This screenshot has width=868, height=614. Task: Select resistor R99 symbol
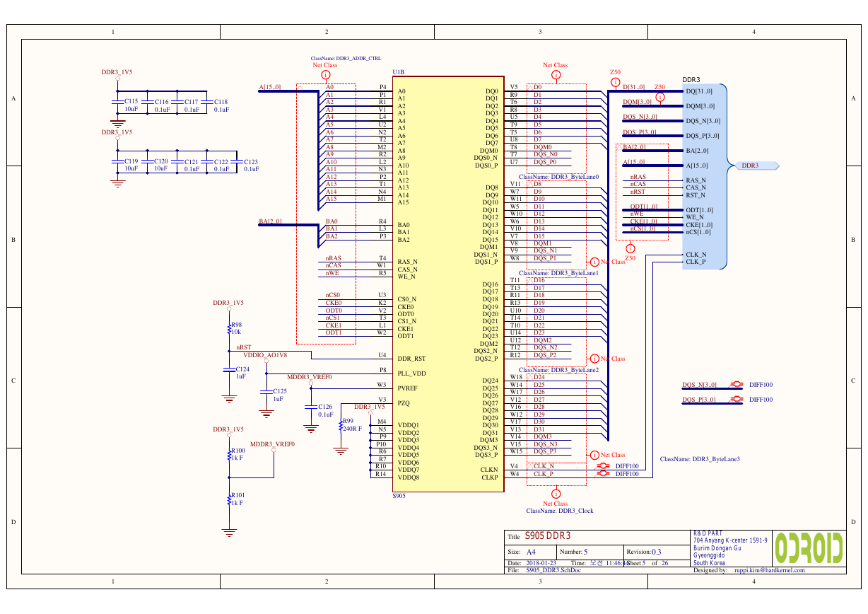340,424
